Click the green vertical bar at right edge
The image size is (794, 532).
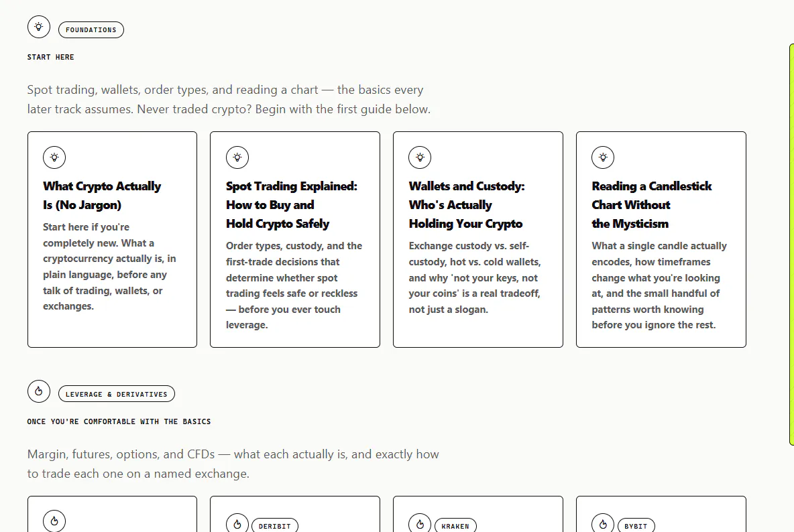(791, 245)
